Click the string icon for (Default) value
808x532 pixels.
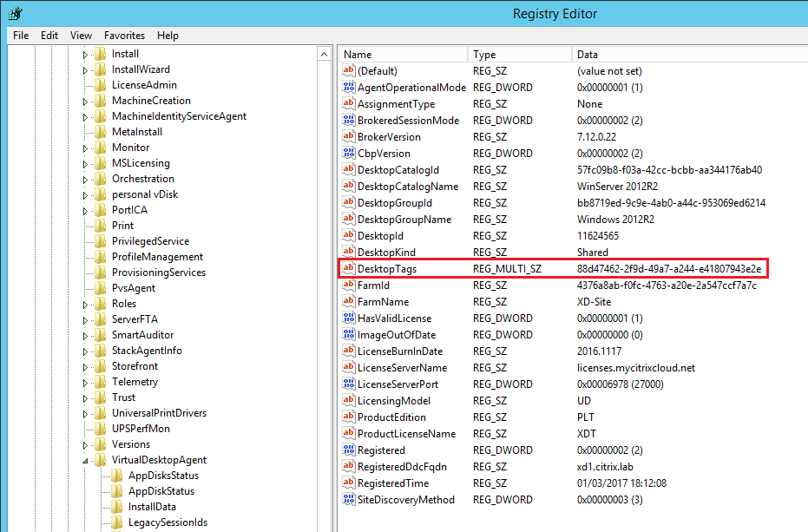coord(349,70)
